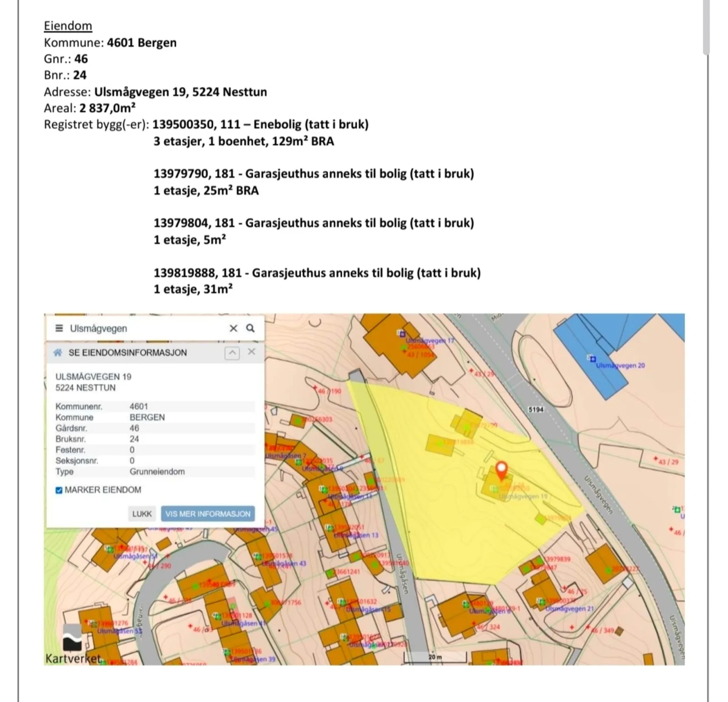Click the LUKK button
The image size is (728, 702).
[142, 514]
